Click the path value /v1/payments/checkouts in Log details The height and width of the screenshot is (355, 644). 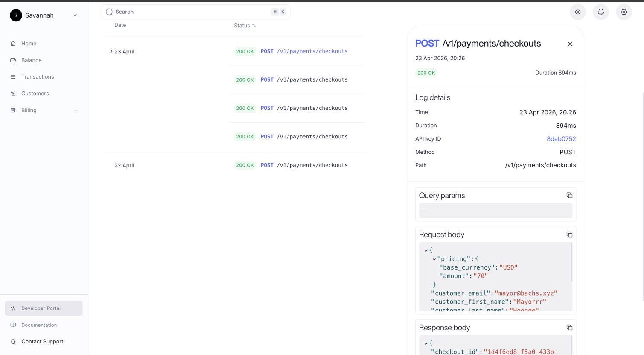point(540,165)
